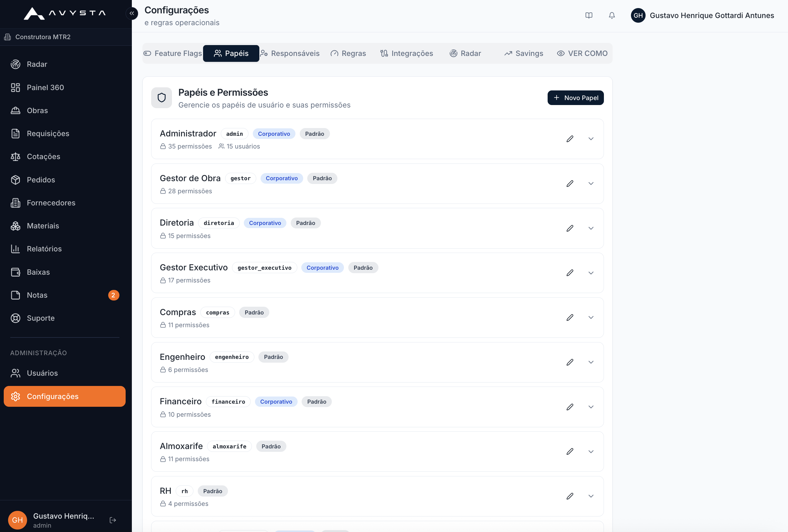Click the pencil icon for Compras role
This screenshot has width=788, height=532.
pos(570,318)
